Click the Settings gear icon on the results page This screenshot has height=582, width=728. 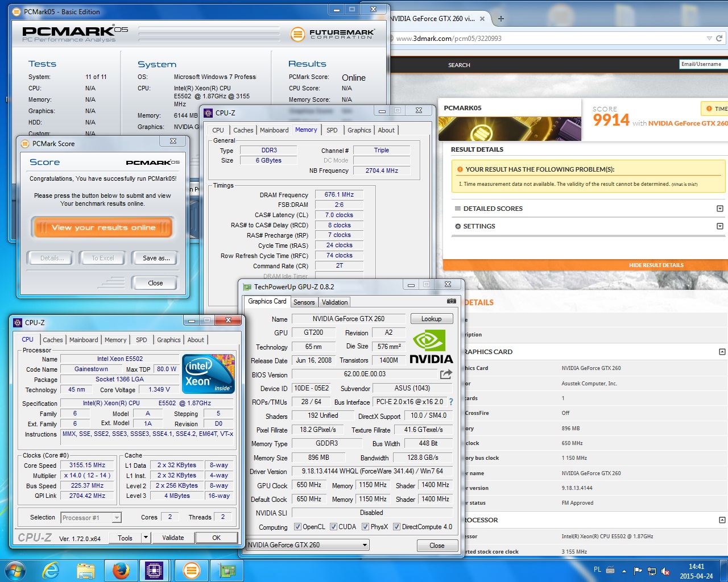click(458, 226)
